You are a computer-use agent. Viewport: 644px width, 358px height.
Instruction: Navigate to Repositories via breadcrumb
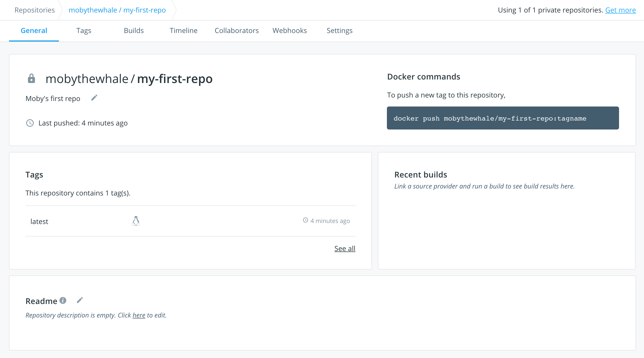(x=34, y=10)
